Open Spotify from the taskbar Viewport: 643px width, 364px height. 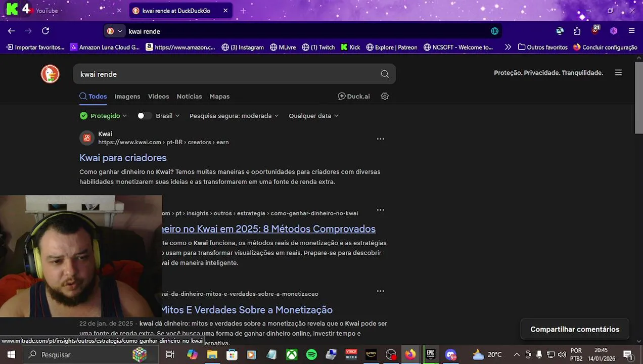(311, 355)
